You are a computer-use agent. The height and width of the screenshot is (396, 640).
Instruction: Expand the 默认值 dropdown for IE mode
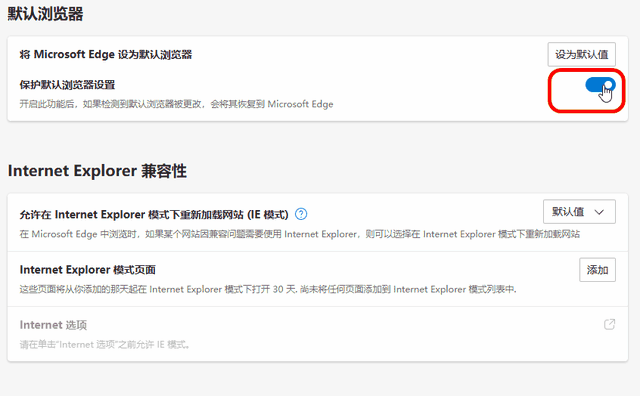[579, 211]
